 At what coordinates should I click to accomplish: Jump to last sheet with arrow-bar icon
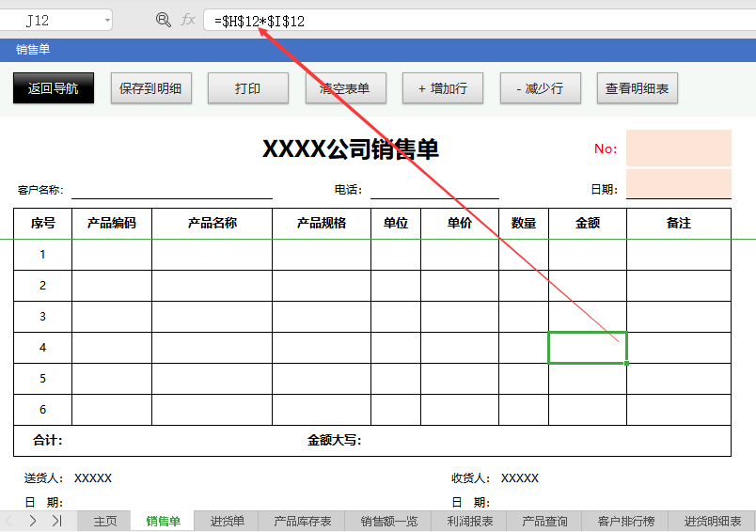pyautogui.click(x=56, y=521)
